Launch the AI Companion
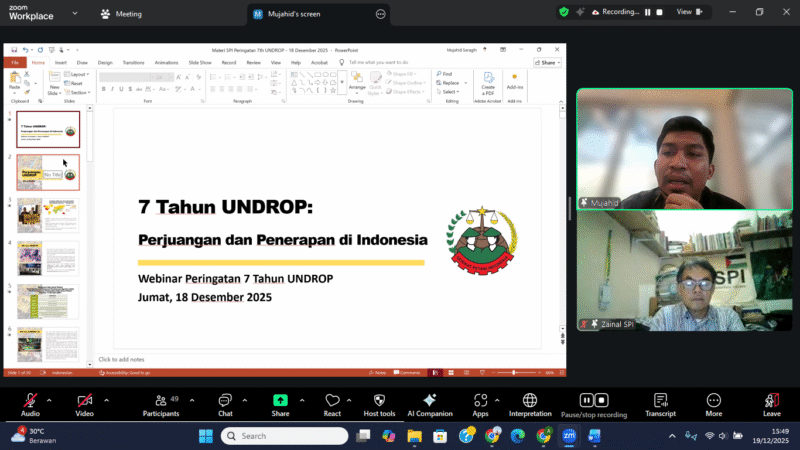 click(x=429, y=399)
